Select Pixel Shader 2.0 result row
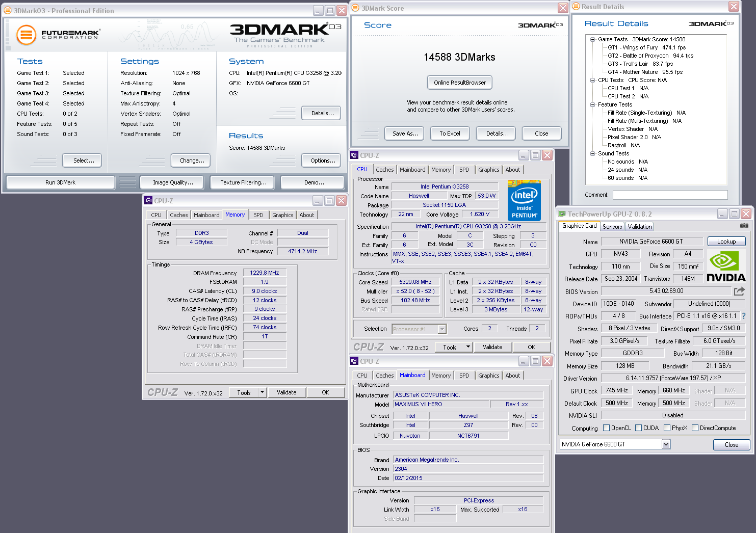The height and width of the screenshot is (533, 756). coord(634,137)
